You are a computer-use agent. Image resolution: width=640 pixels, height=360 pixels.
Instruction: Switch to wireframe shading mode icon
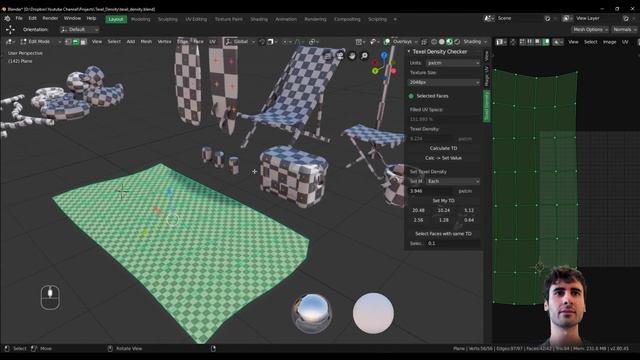tap(434, 42)
